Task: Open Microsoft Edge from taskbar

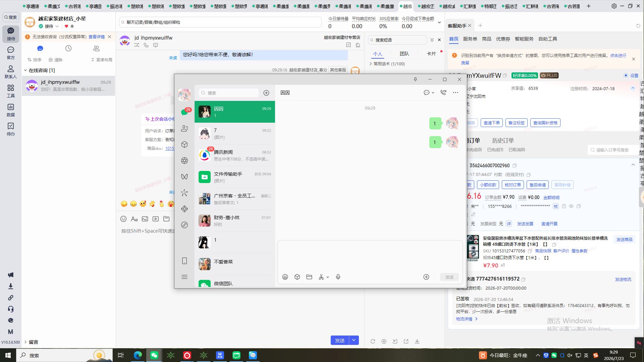Action: point(138,355)
